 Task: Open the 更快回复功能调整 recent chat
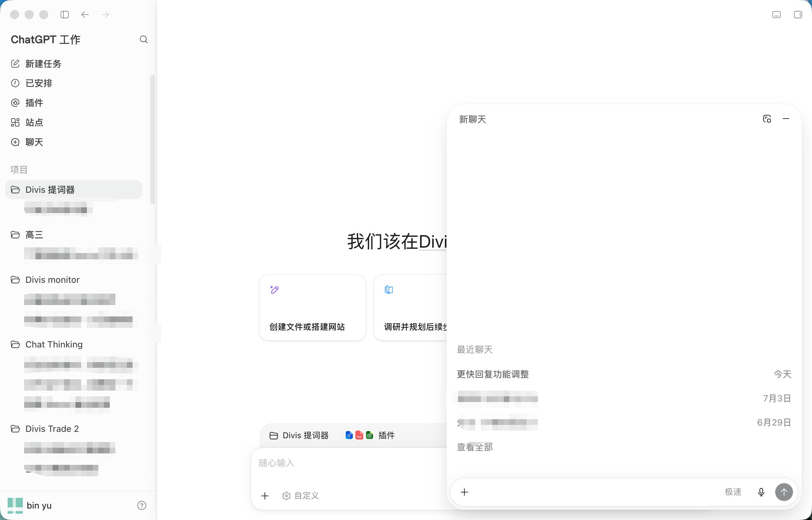tap(624, 374)
